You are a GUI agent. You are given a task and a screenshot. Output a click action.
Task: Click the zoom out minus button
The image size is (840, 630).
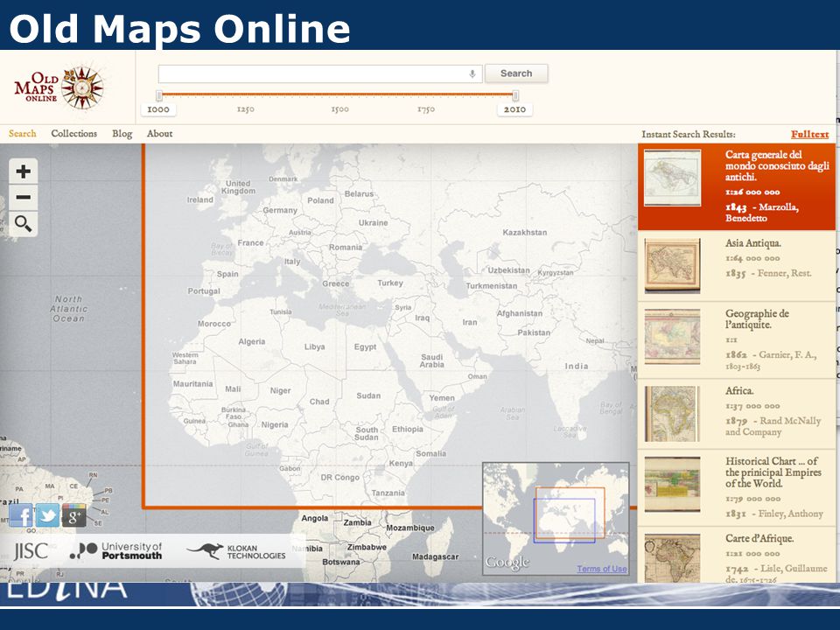click(23, 197)
